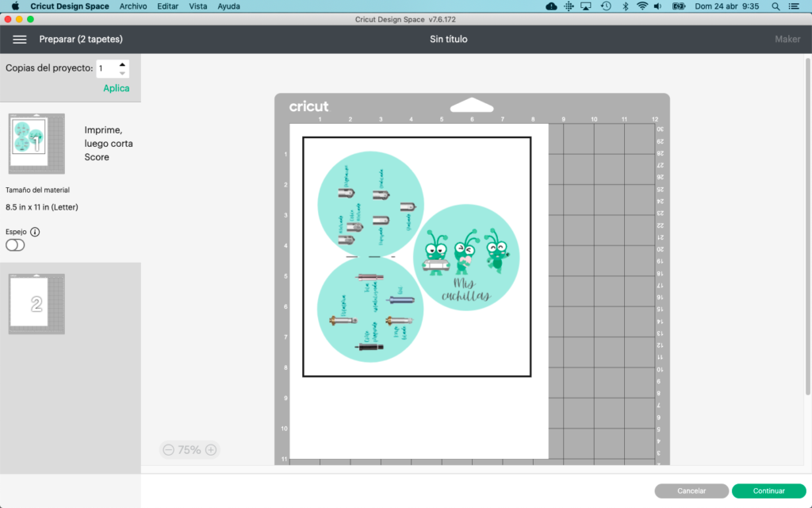Click the Mis cuchillas circle on mat

(x=466, y=258)
